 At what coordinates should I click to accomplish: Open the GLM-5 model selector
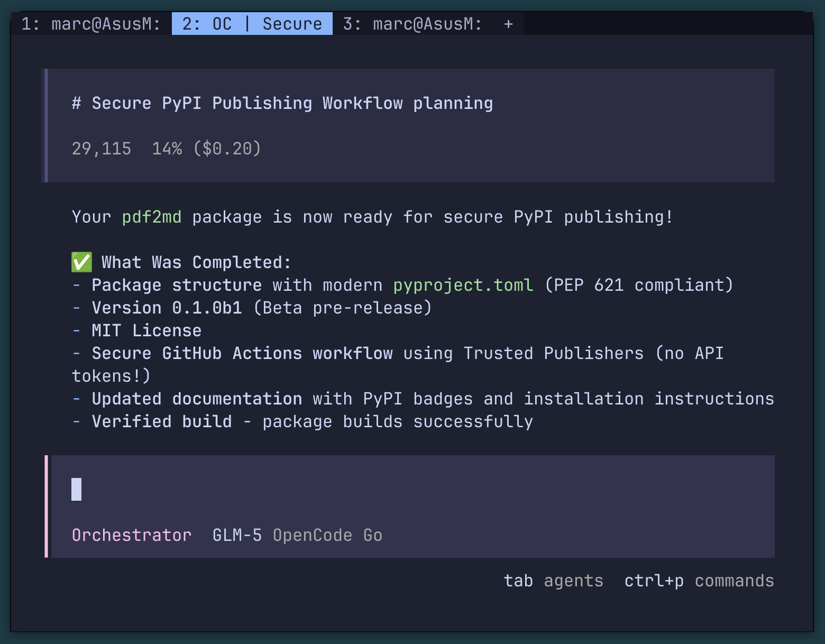pyautogui.click(x=236, y=535)
